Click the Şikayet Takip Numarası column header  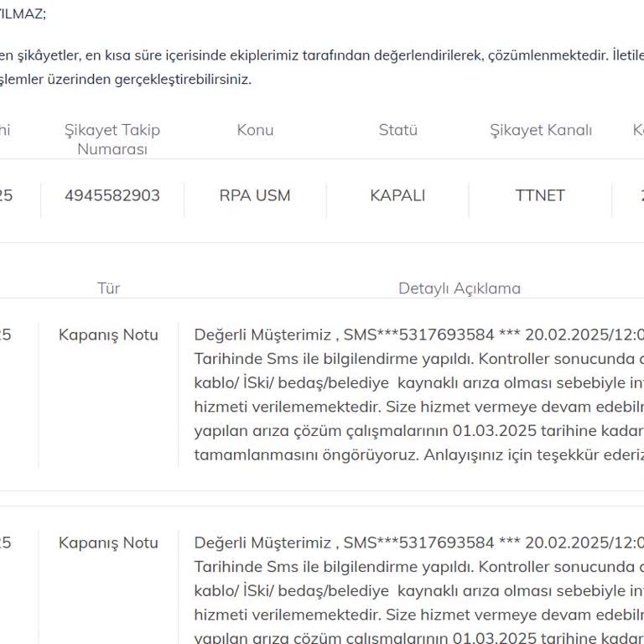[112, 139]
